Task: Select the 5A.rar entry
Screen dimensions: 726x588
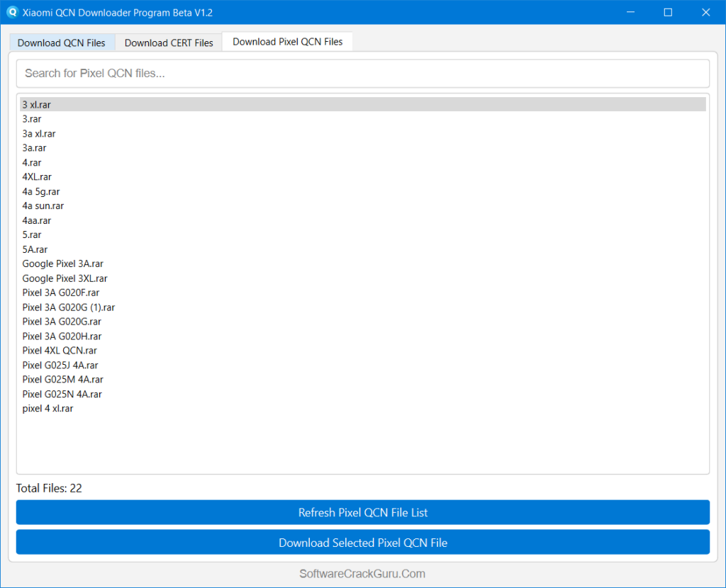Action: pyautogui.click(x=363, y=249)
